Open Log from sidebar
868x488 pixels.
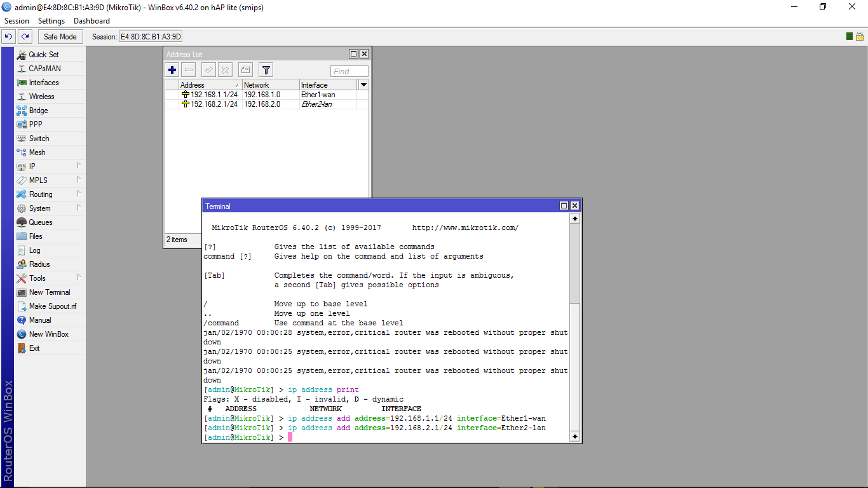tap(50, 250)
